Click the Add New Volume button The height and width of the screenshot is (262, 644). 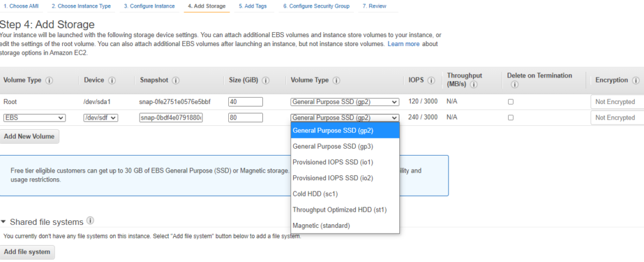pyautogui.click(x=29, y=137)
